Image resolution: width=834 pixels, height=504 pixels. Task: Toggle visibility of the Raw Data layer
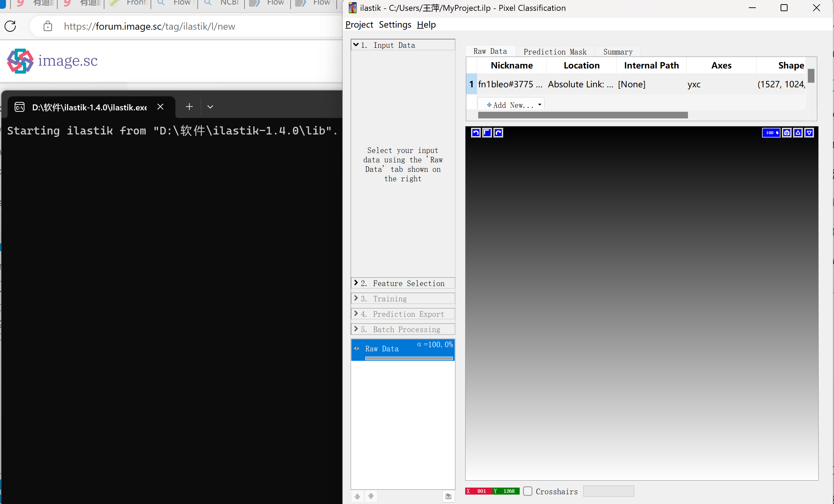[357, 348]
